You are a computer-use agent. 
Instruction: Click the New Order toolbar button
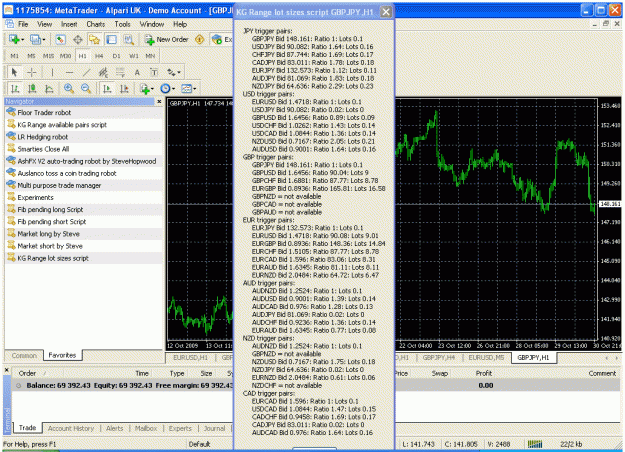[x=167, y=39]
